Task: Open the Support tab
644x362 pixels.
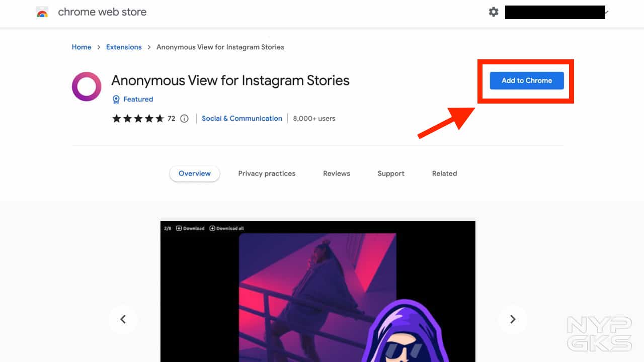Action: pyautogui.click(x=391, y=173)
